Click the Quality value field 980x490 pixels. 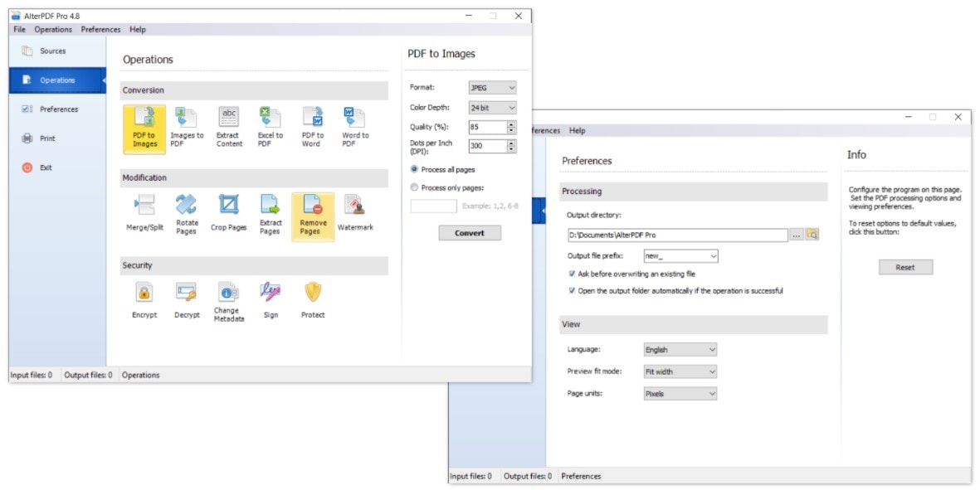pos(487,128)
